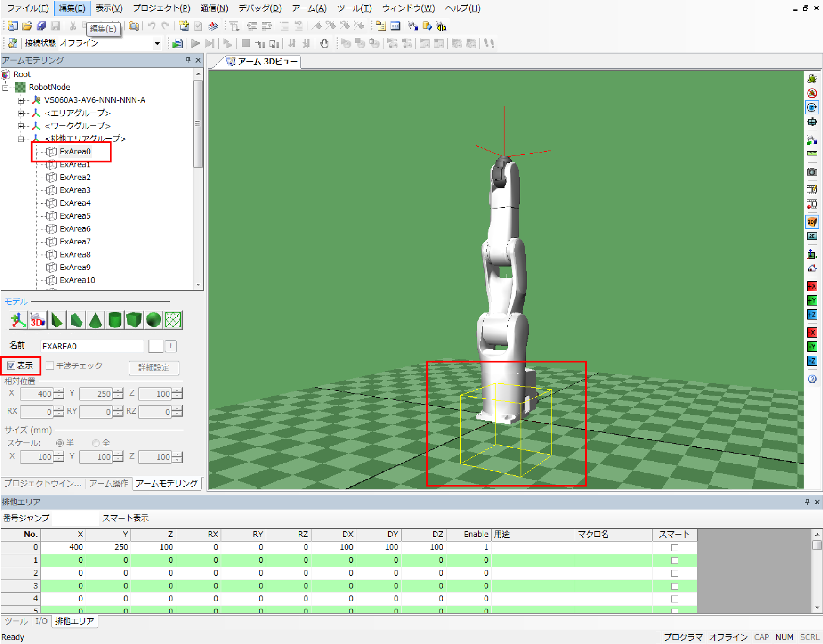The height and width of the screenshot is (644, 823).
Task: Click the 2D view mode icon
Action: [x=811, y=236]
